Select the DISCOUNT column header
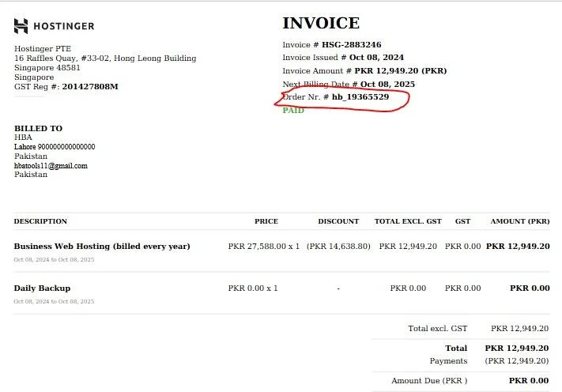 click(338, 221)
